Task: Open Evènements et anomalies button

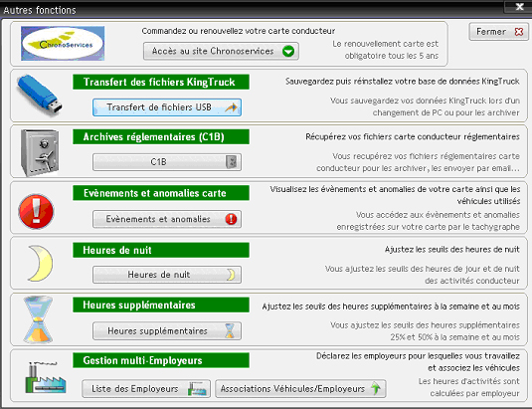Action: (x=167, y=219)
